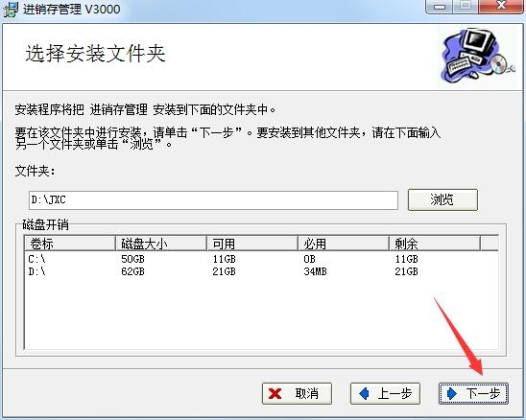Click the blue right arrow on 下一步
The image size is (526, 420).
click(452, 393)
